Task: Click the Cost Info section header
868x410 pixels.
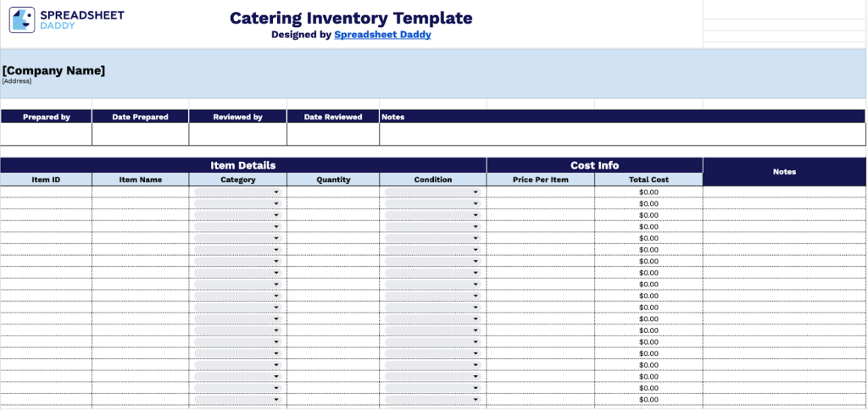Action: click(x=594, y=165)
